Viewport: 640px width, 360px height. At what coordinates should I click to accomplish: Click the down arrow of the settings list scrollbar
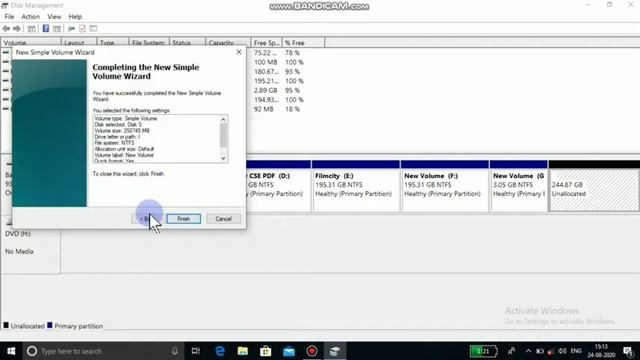point(223,158)
